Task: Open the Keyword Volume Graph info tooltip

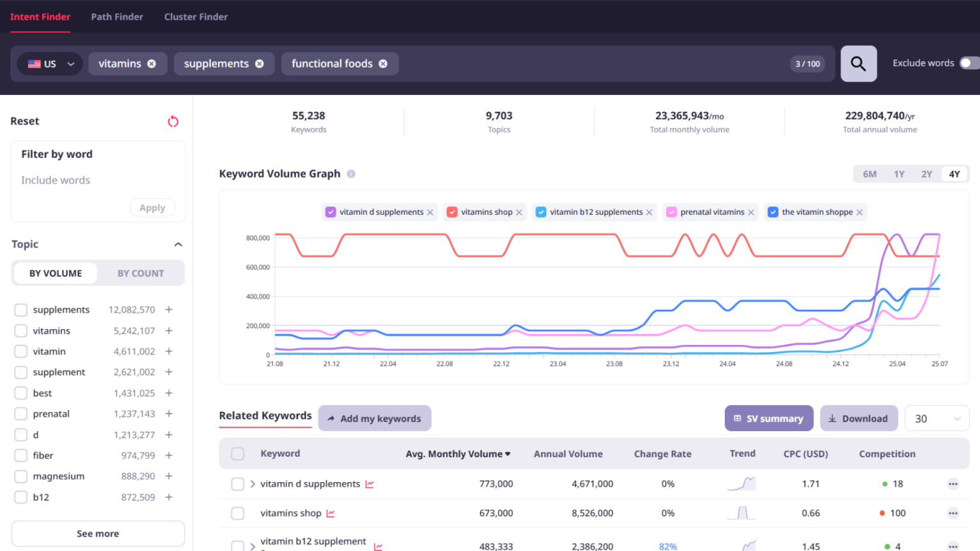Action: click(x=351, y=173)
